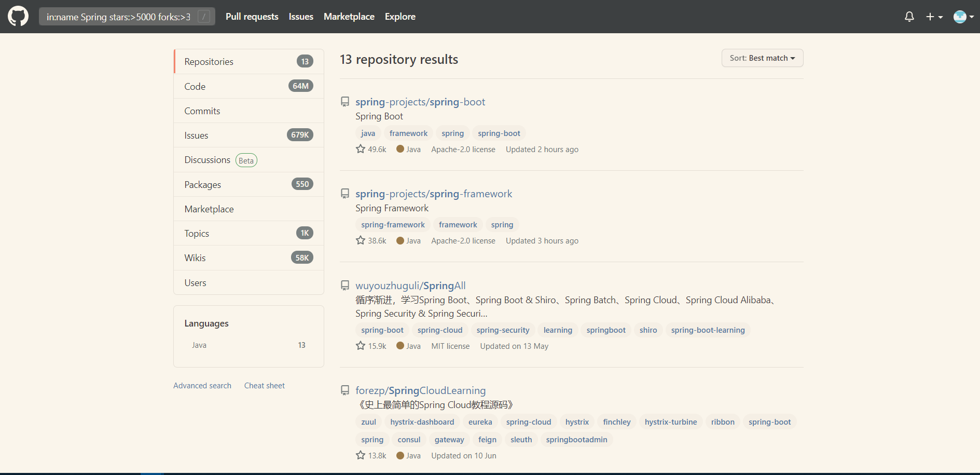The width and height of the screenshot is (980, 475).
Task: Select the Repositories filter in sidebar
Action: [249, 62]
